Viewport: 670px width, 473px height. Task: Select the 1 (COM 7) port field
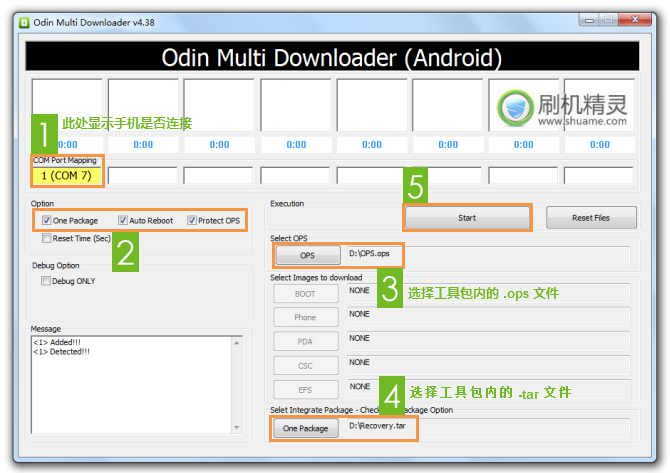pos(66,176)
